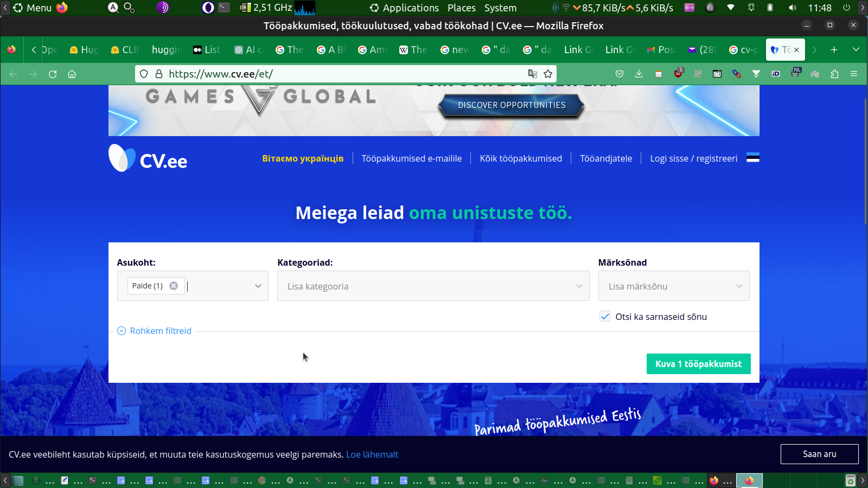
Task: Open the iD extension icon
Action: [776, 74]
